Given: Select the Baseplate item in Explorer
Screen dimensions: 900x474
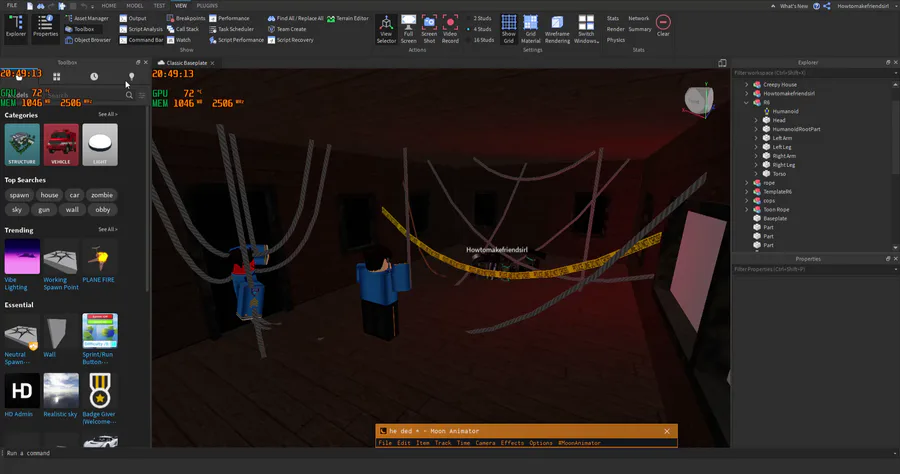Looking at the screenshot, I should coord(774,219).
